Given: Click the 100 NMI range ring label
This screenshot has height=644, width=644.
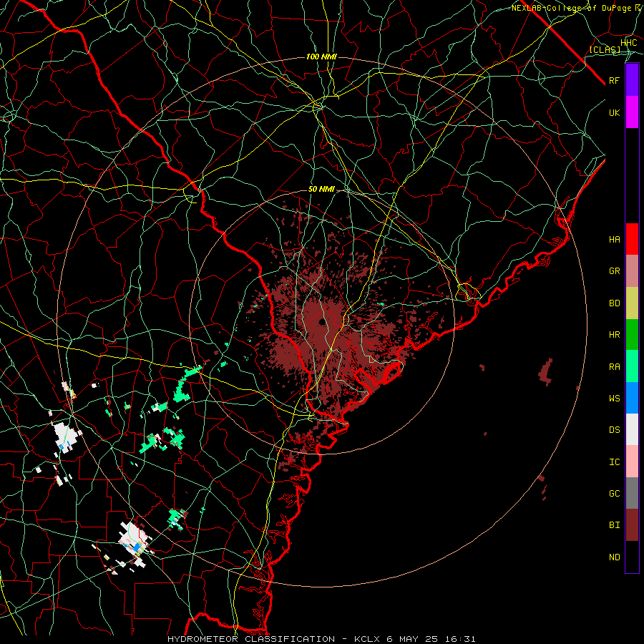Looking at the screenshot, I should (321, 57).
